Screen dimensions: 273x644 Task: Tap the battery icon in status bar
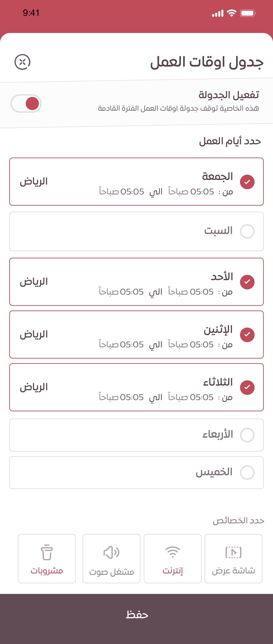click(x=248, y=13)
